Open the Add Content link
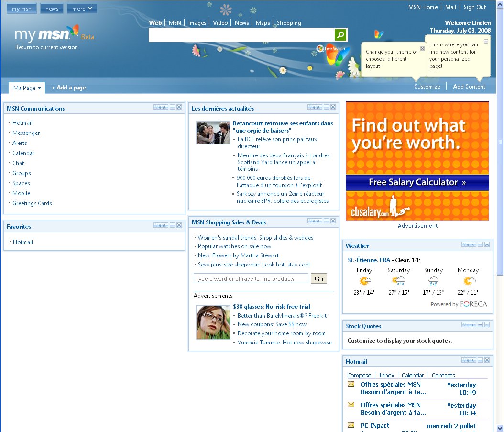Viewport: 504px width, 432px height. click(469, 87)
